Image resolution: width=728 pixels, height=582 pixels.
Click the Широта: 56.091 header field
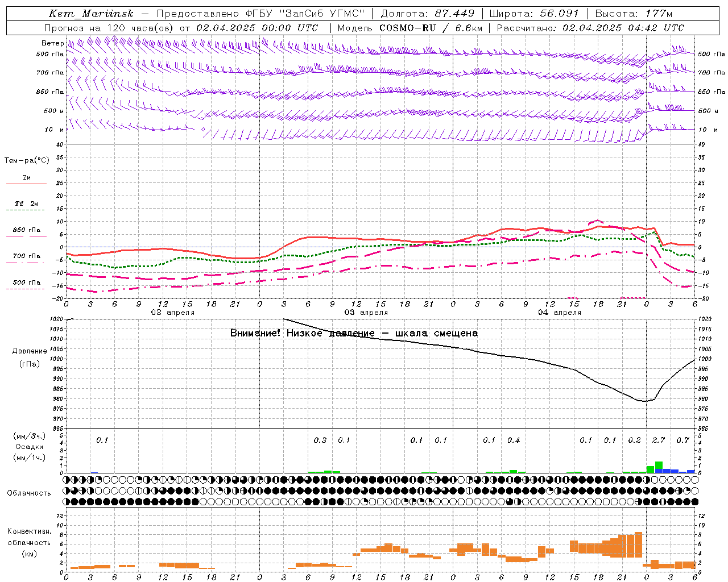point(534,14)
